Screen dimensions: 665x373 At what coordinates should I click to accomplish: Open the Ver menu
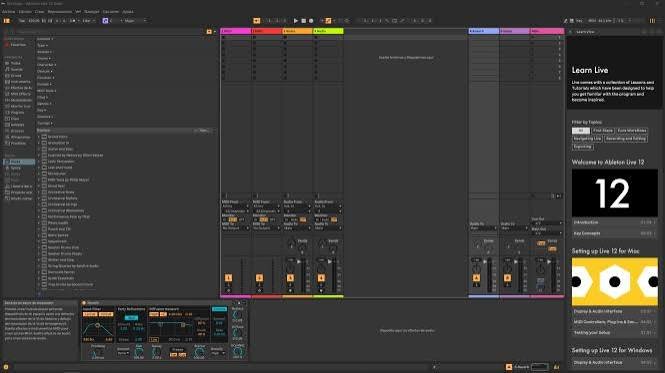click(78, 12)
